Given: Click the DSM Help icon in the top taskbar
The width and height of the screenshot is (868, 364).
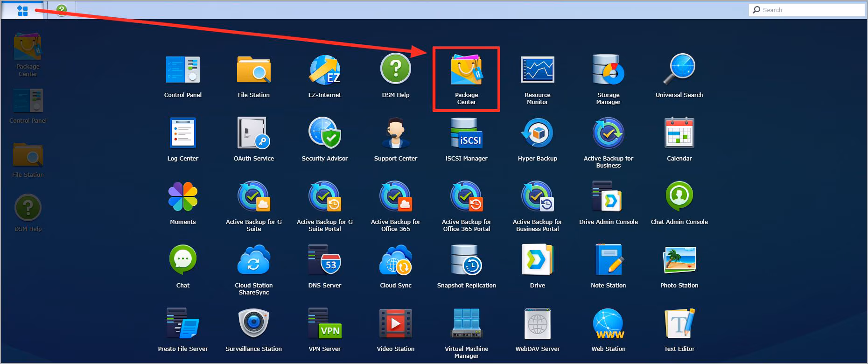Looking at the screenshot, I should (x=62, y=10).
